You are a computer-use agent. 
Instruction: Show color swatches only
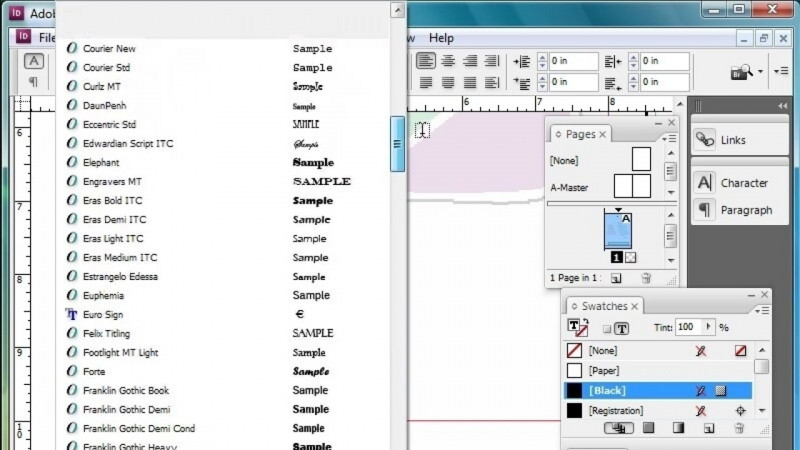[x=648, y=428]
